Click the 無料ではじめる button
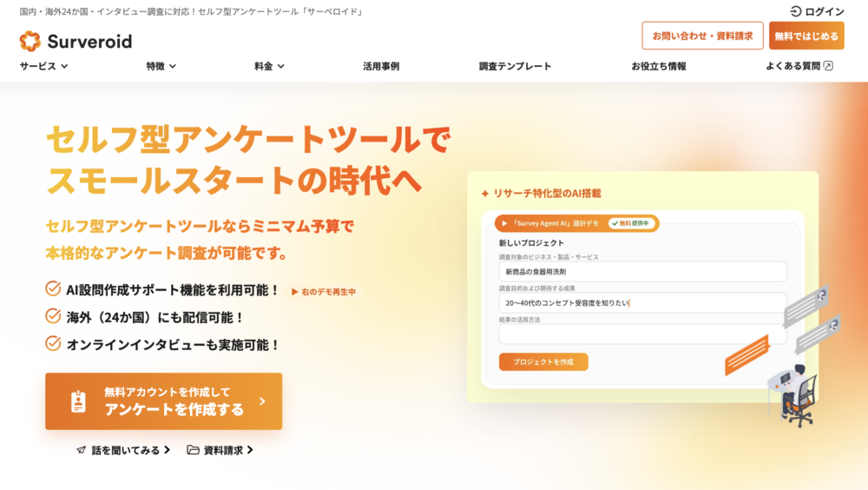Image resolution: width=868 pixels, height=490 pixels. pyautogui.click(x=806, y=36)
